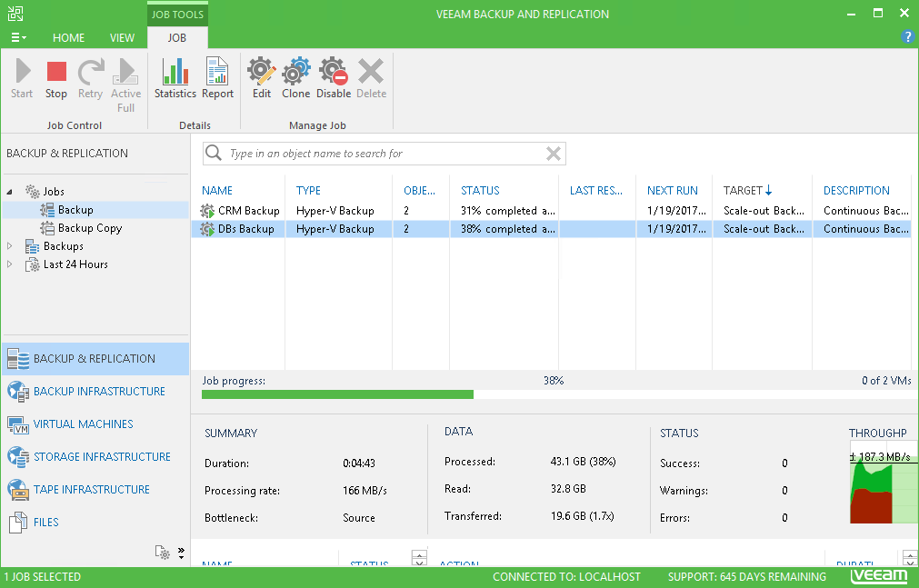Sort by the Last Result column
This screenshot has width=919, height=588.
click(596, 191)
